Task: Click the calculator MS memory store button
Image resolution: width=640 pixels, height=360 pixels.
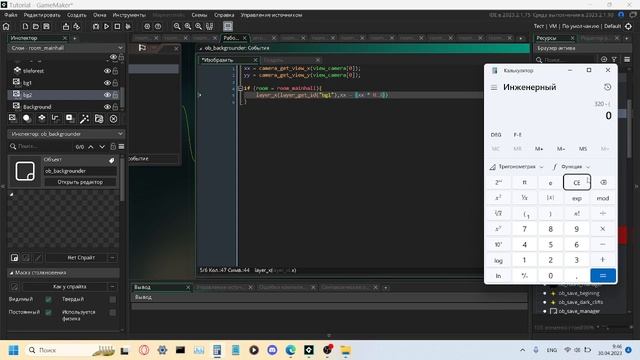Action: point(583,149)
